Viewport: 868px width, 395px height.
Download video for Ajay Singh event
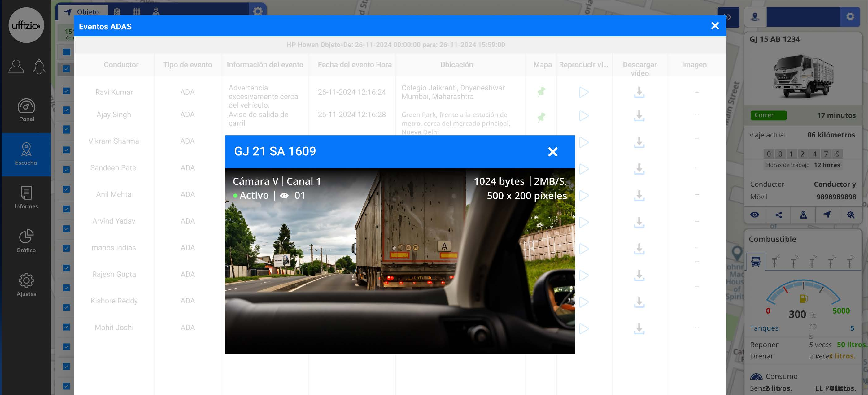point(639,115)
